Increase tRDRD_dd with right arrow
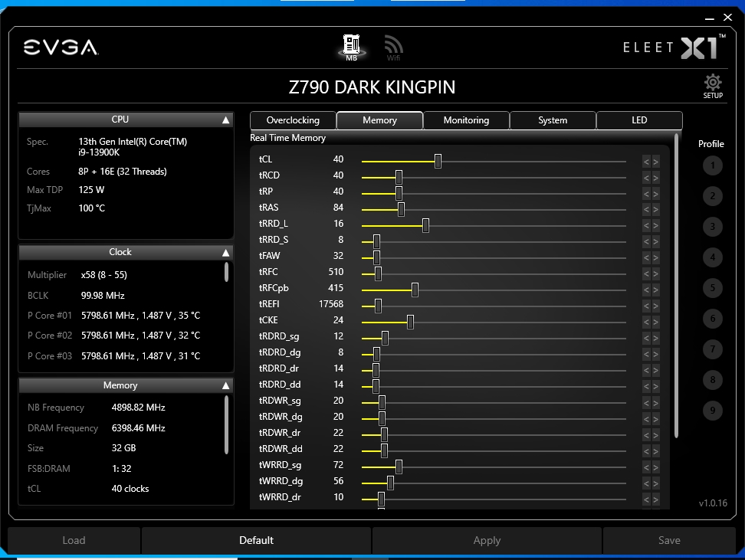 coord(655,387)
